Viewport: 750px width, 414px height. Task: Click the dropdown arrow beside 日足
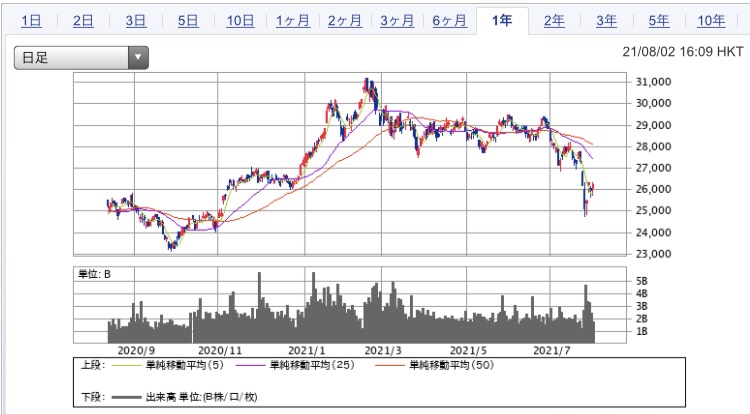138,58
